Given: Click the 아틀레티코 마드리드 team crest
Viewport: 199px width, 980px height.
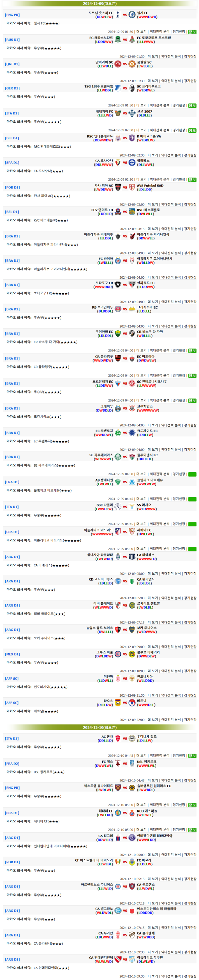Looking at the screenshot, I should pos(118,532).
